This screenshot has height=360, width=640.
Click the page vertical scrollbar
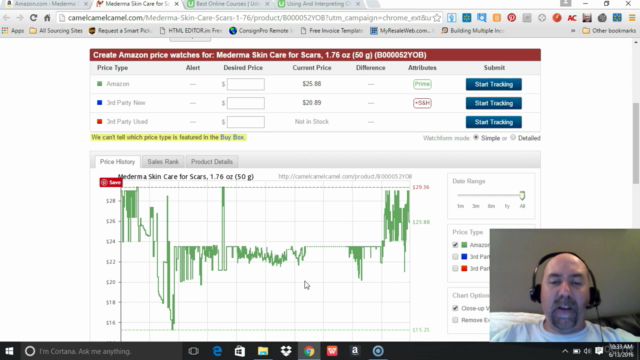pos(636,143)
